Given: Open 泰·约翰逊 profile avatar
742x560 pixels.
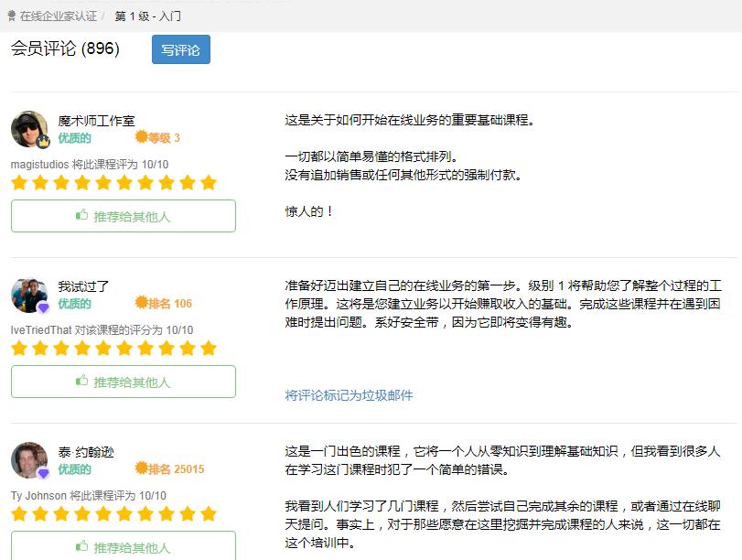Looking at the screenshot, I should point(29,460).
